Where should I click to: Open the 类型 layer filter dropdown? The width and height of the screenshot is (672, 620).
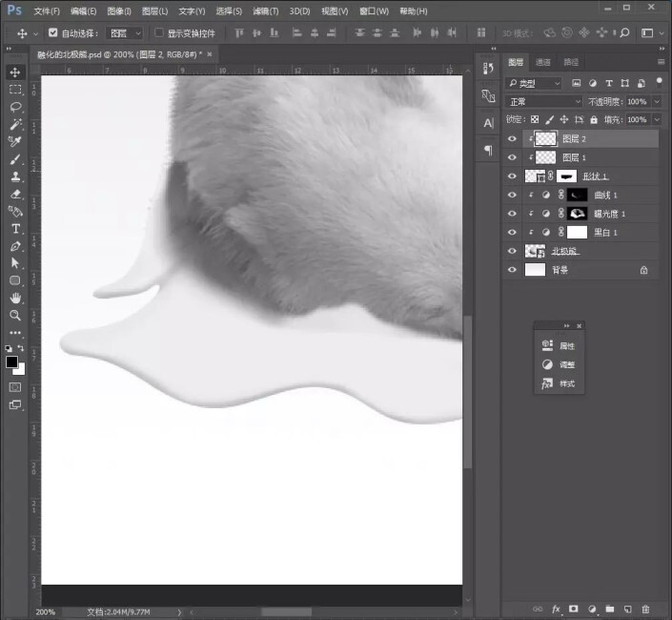[x=533, y=83]
